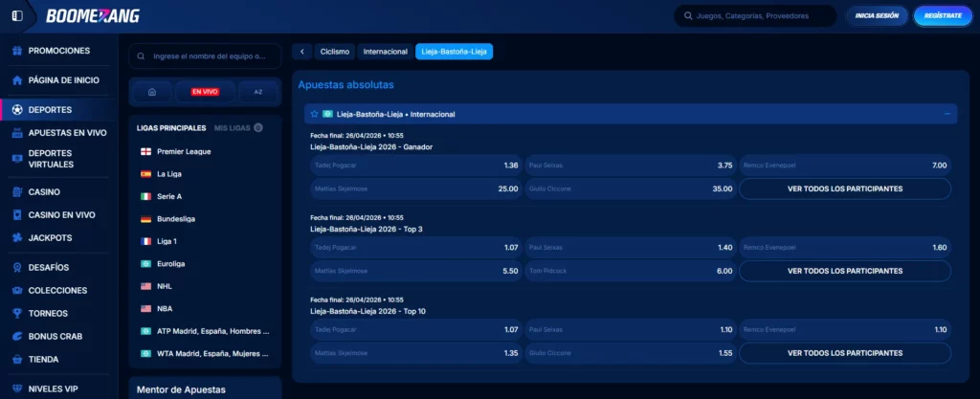Select the Ligas Principales tab

171,128
